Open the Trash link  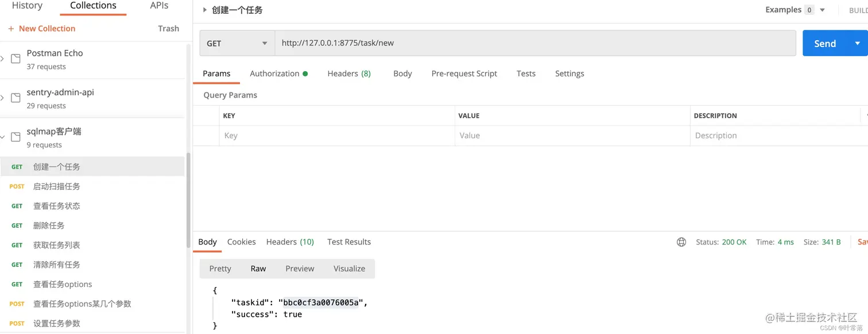click(x=168, y=29)
